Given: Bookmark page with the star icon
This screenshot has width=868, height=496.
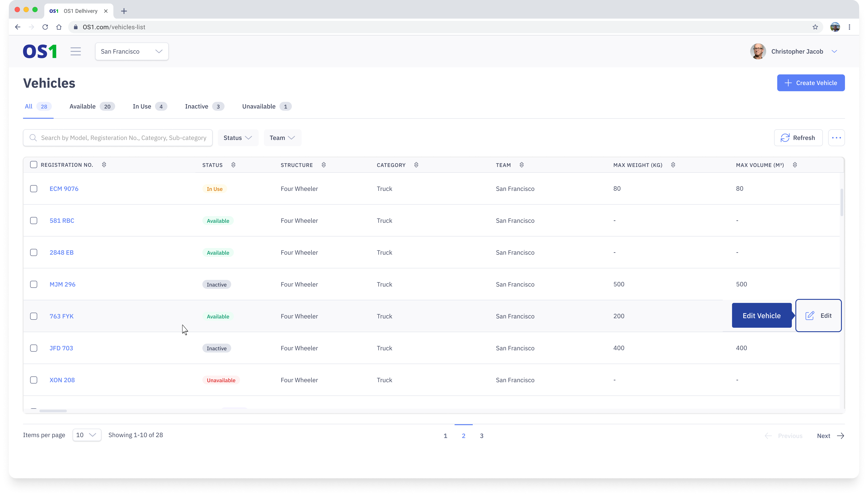Looking at the screenshot, I should [815, 27].
